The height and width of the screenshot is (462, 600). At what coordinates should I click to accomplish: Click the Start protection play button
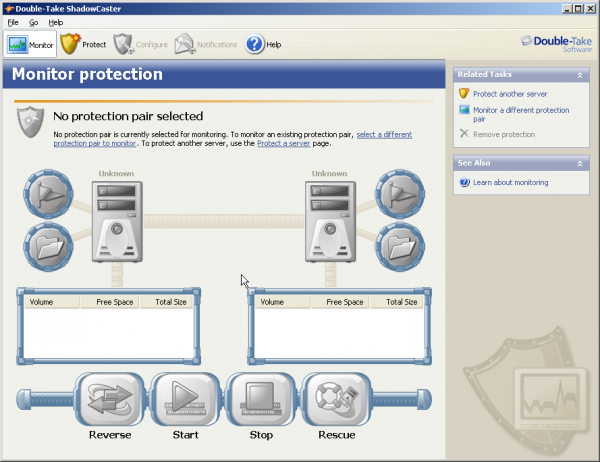tap(186, 399)
